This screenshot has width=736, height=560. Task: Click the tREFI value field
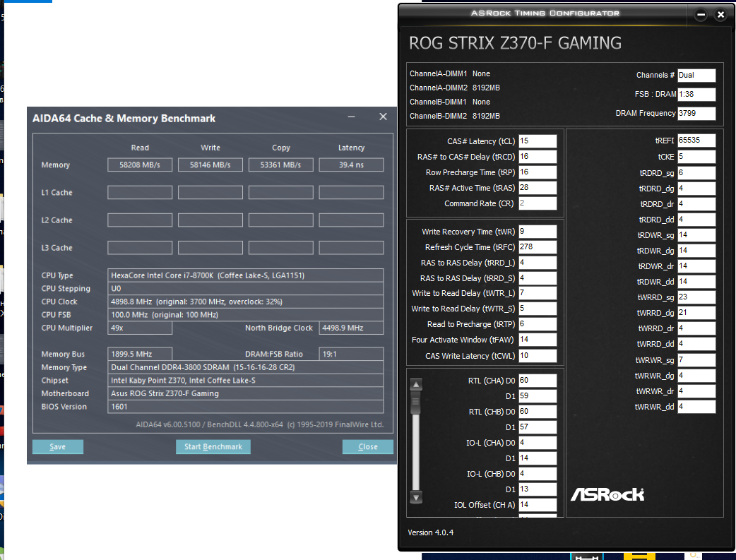point(696,141)
